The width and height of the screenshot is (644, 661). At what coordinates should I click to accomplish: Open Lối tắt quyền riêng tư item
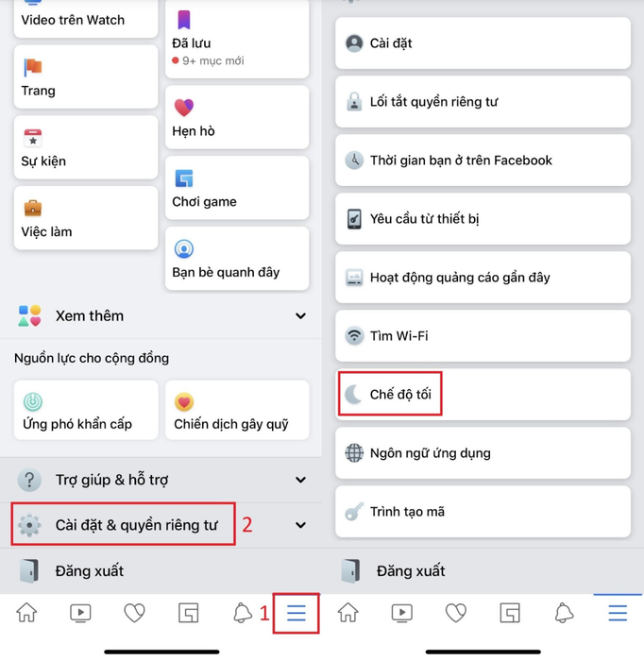(x=483, y=102)
